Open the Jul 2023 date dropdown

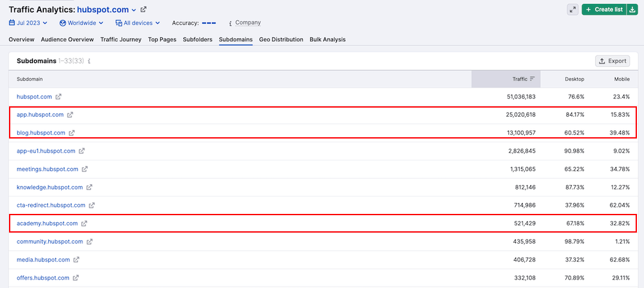click(x=28, y=23)
